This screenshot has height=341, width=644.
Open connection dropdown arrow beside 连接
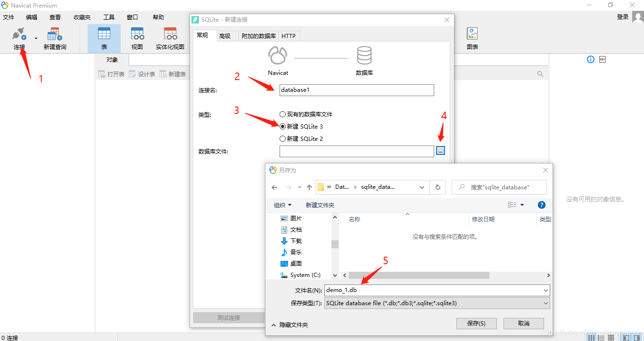[36, 38]
